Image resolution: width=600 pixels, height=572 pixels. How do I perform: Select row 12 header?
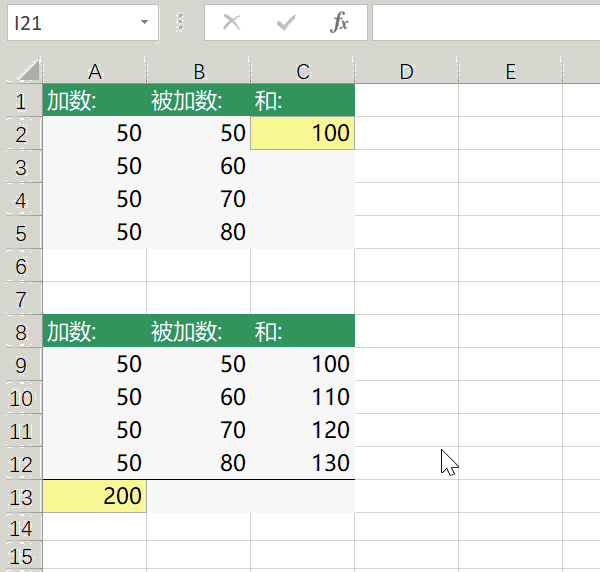[21, 463]
